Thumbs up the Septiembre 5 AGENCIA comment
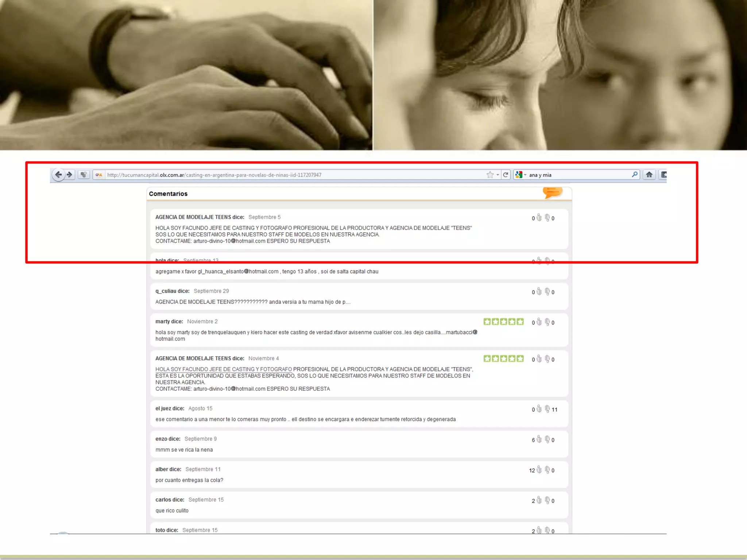Viewport: 747px width, 560px height. (539, 218)
